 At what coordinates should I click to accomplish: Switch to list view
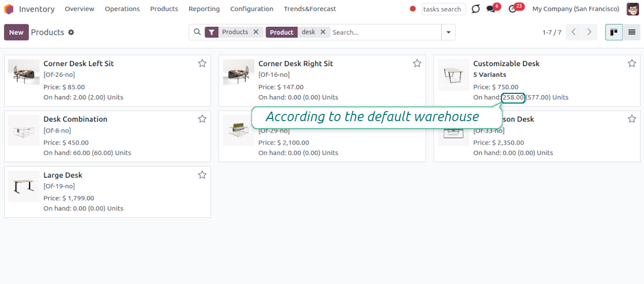tap(631, 32)
